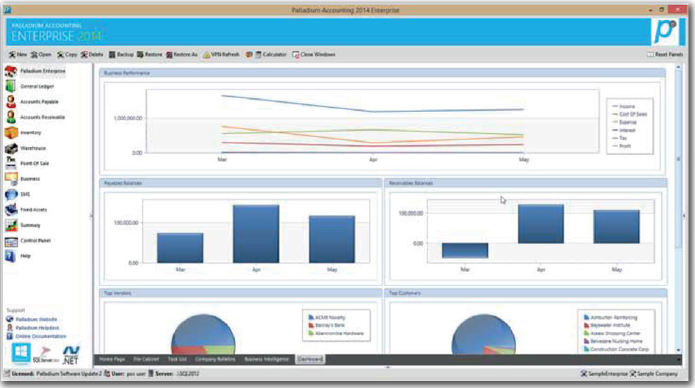Viewport: 695px width, 388px height.
Task: Switch to the Home Page tab
Action: click(x=112, y=359)
